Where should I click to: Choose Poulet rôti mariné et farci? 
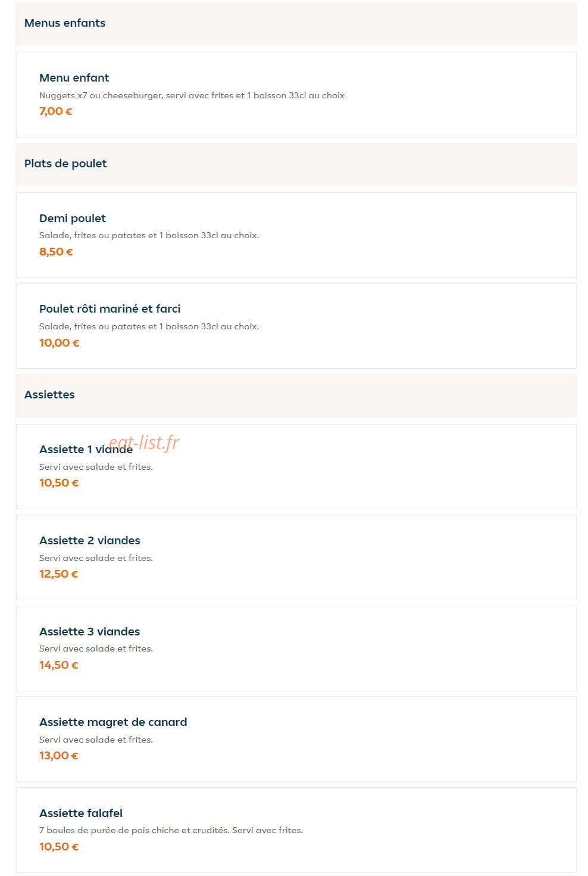(x=296, y=326)
